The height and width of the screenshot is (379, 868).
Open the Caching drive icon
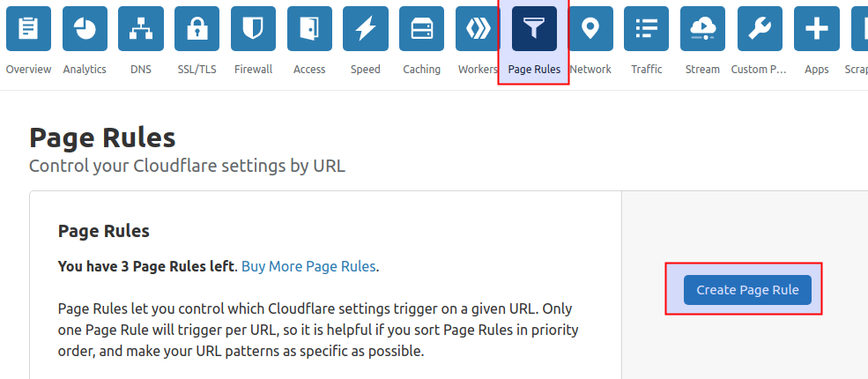pos(422,29)
